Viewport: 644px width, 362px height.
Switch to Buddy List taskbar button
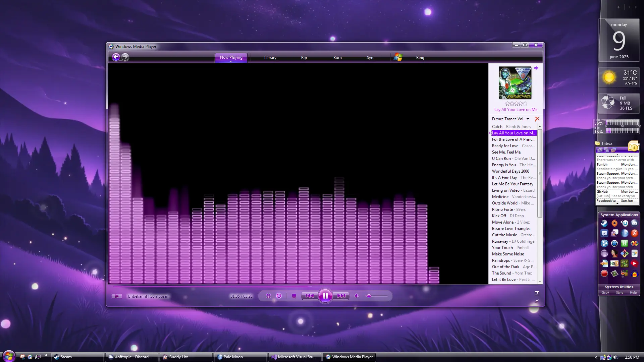tap(186, 357)
